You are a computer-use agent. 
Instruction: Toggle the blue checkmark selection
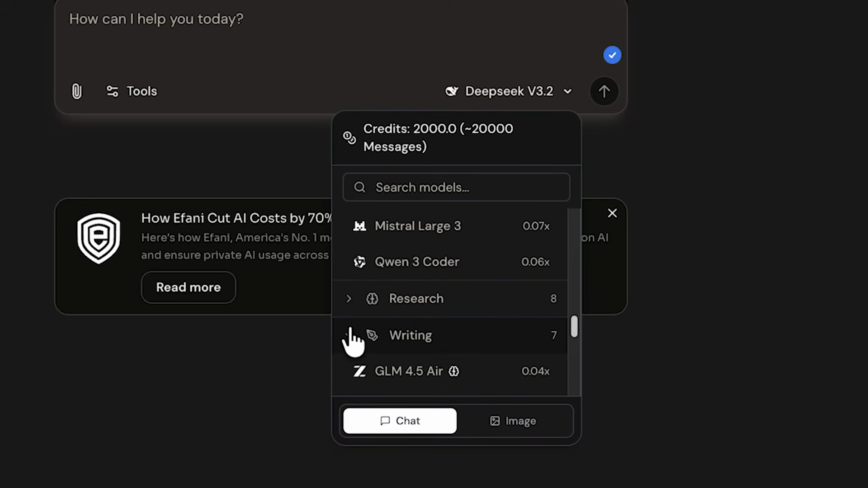(x=612, y=55)
